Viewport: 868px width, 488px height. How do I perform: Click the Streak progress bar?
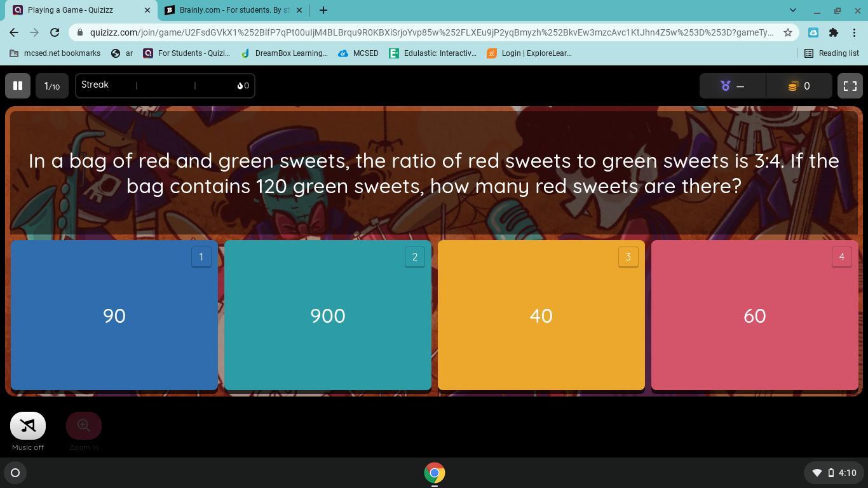165,86
